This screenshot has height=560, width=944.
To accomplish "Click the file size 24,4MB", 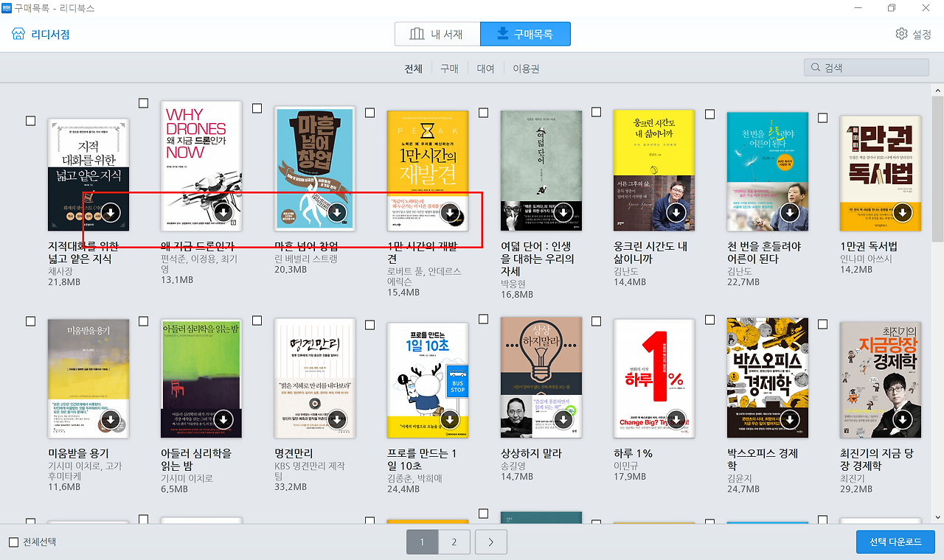I will pyautogui.click(x=403, y=489).
